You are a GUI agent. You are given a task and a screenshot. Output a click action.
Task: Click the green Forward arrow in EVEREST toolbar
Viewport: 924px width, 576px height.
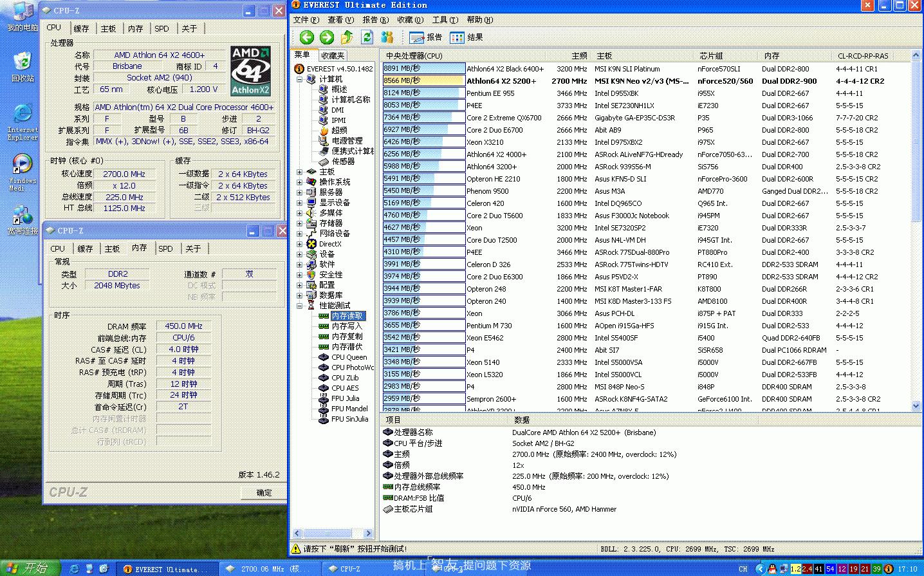click(327, 37)
